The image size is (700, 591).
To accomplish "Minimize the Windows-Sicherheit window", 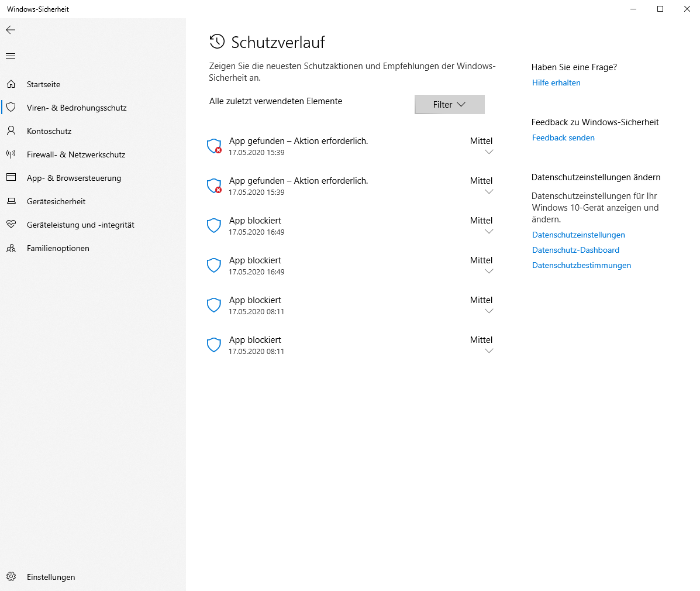I will coord(633,9).
